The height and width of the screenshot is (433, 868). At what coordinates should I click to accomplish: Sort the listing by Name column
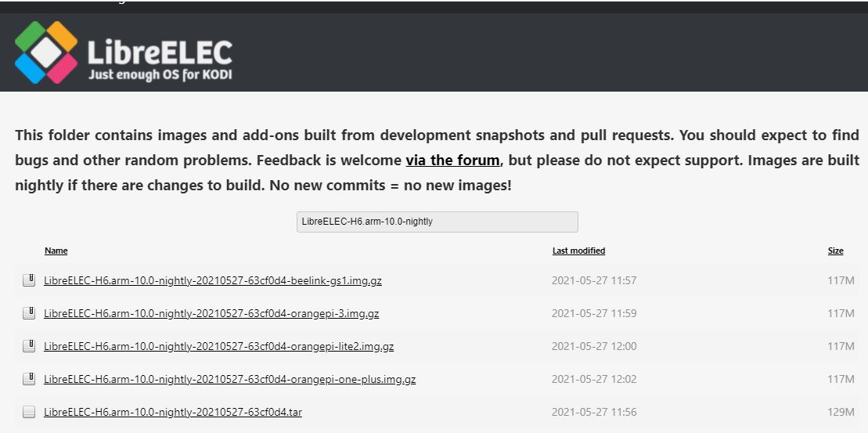(56, 251)
